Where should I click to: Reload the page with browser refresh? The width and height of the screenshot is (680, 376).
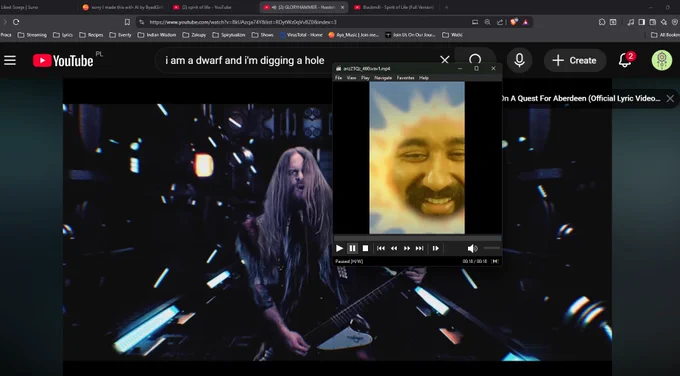pos(16,22)
